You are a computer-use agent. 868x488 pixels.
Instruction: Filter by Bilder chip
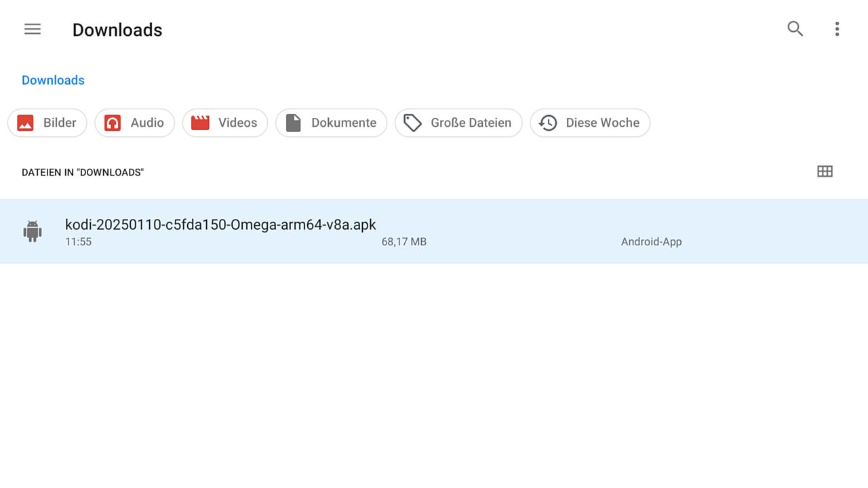(47, 123)
